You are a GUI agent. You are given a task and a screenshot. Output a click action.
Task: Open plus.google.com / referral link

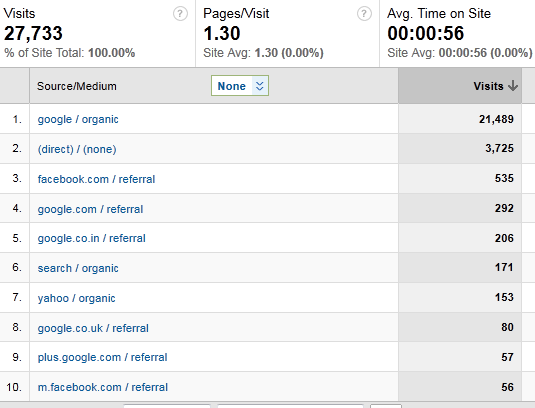click(102, 357)
